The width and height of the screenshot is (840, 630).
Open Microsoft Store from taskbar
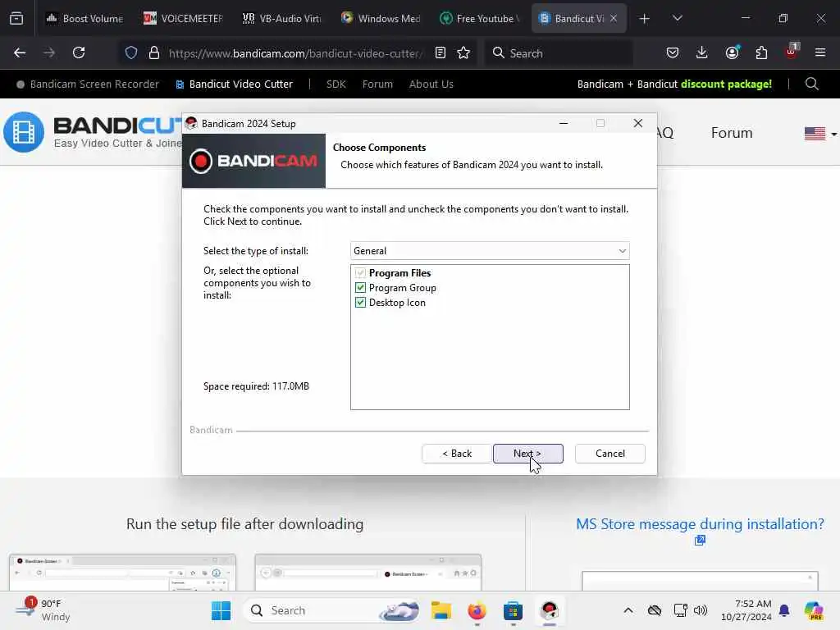point(513,610)
